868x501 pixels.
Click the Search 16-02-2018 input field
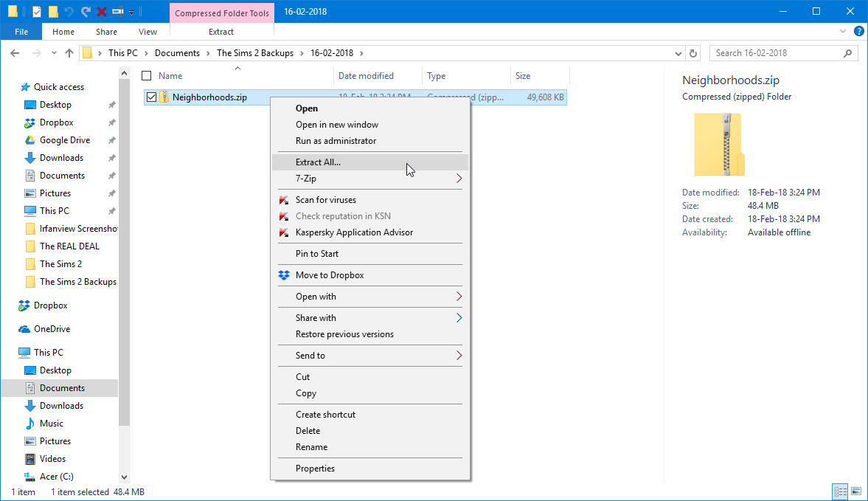click(x=777, y=53)
